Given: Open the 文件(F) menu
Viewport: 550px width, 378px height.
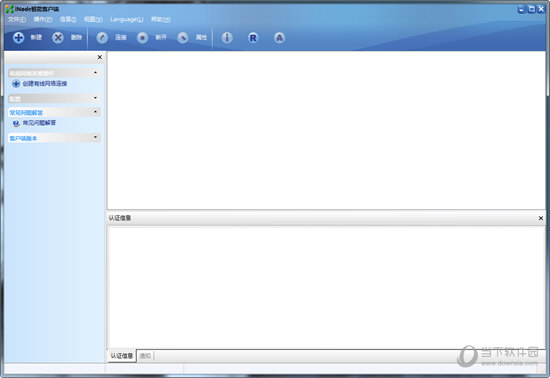Looking at the screenshot, I should 17,19.
